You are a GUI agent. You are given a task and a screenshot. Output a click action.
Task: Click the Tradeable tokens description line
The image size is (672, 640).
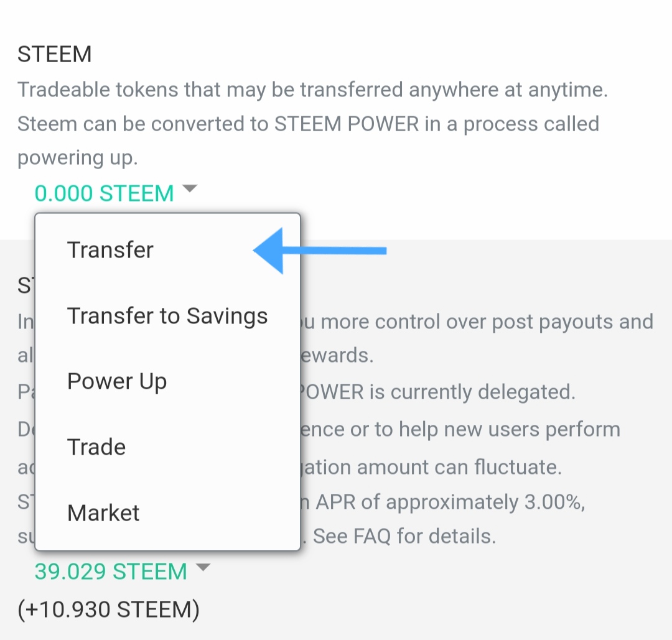point(312,90)
